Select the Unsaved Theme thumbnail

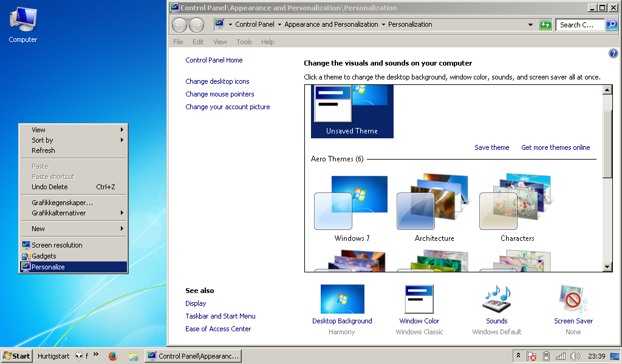coord(352,111)
